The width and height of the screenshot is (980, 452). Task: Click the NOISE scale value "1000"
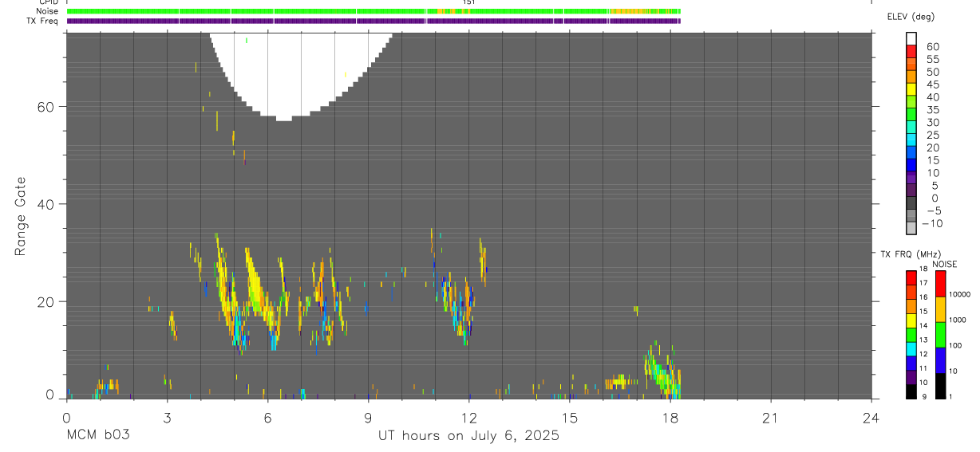pyautogui.click(x=958, y=320)
